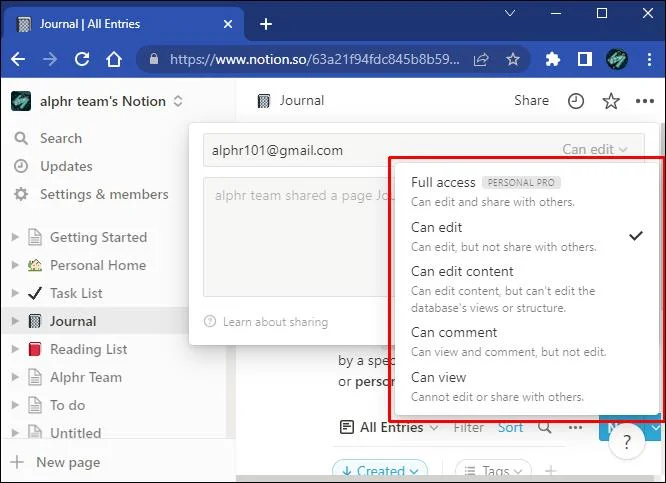Open the Alphr Team page

coord(86,377)
